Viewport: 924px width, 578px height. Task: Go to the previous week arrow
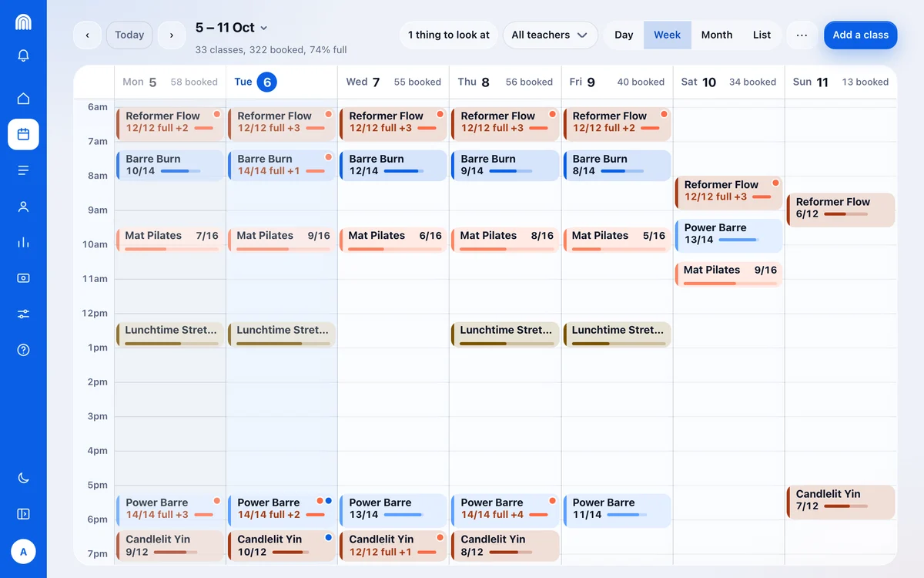coord(87,35)
